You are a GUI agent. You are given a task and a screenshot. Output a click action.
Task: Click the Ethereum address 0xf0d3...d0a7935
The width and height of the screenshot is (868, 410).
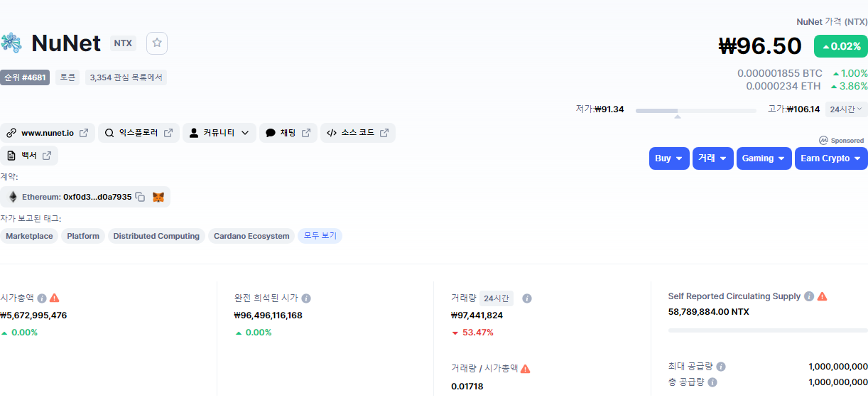click(x=97, y=197)
